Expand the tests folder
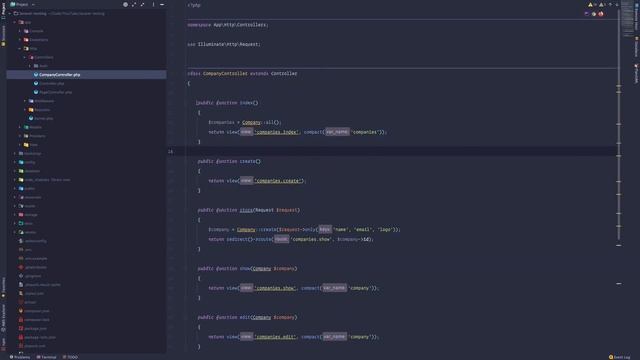Screen dimensions: 640x360 point(15,223)
